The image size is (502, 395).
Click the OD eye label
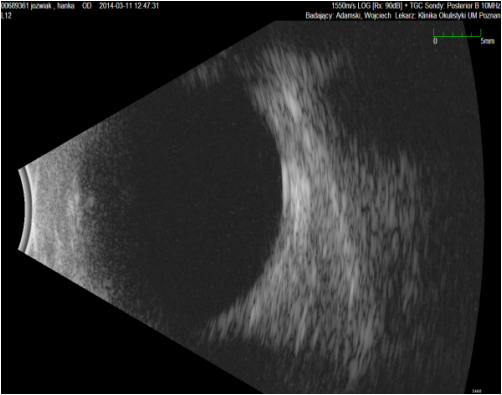pyautogui.click(x=87, y=6)
